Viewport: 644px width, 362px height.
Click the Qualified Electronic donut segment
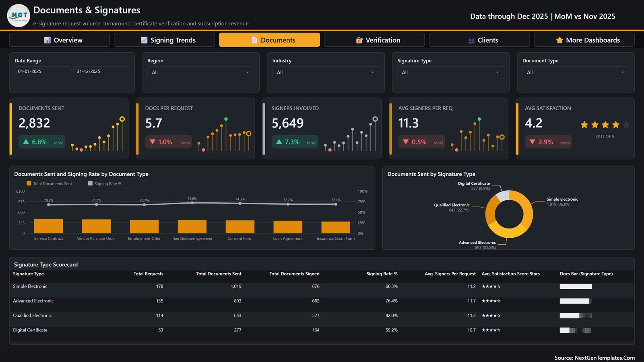pyautogui.click(x=491, y=210)
